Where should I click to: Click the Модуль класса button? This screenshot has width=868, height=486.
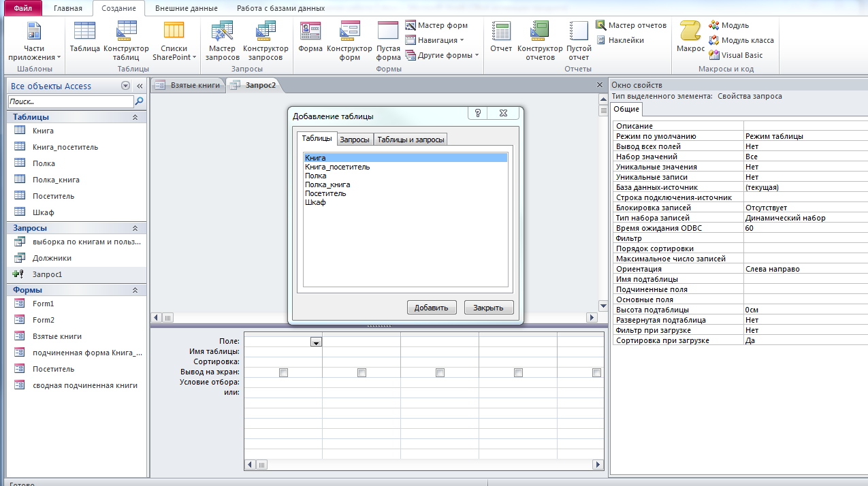(x=741, y=40)
